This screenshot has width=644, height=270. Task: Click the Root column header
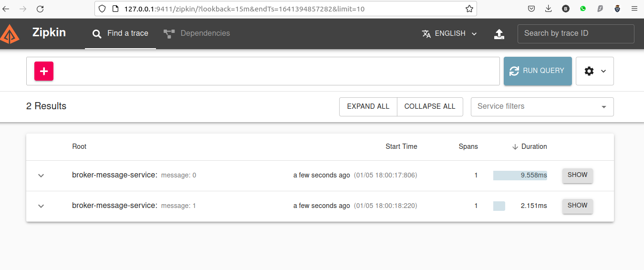[x=79, y=146]
